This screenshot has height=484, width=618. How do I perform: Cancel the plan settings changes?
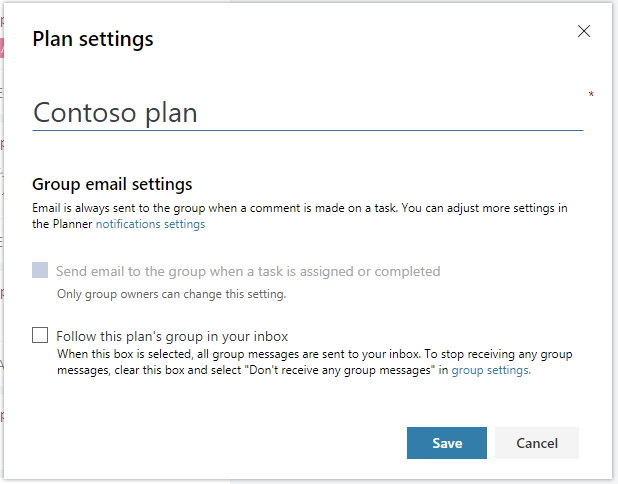pos(536,443)
